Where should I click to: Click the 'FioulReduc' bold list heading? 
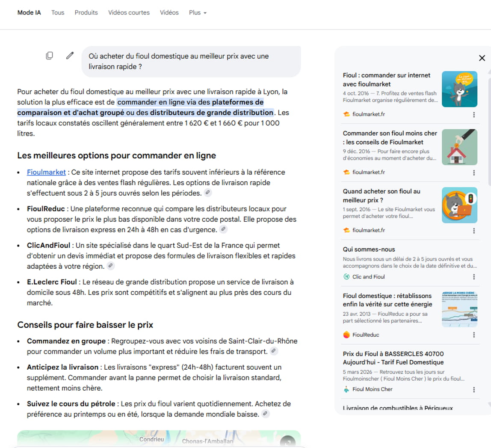[x=46, y=209]
